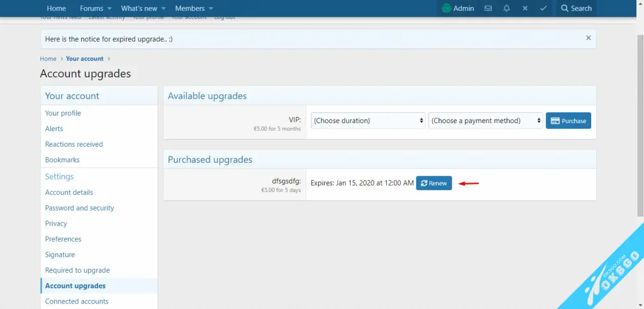Renew the expired dfsgsdfg upgrade
The image size is (644, 309).
(x=434, y=183)
